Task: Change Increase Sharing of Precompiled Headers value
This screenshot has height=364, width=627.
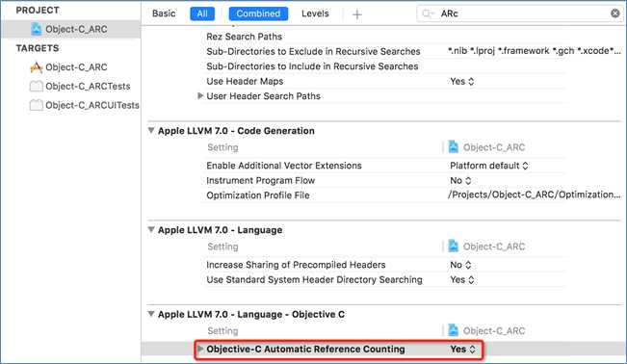Action: 460,265
